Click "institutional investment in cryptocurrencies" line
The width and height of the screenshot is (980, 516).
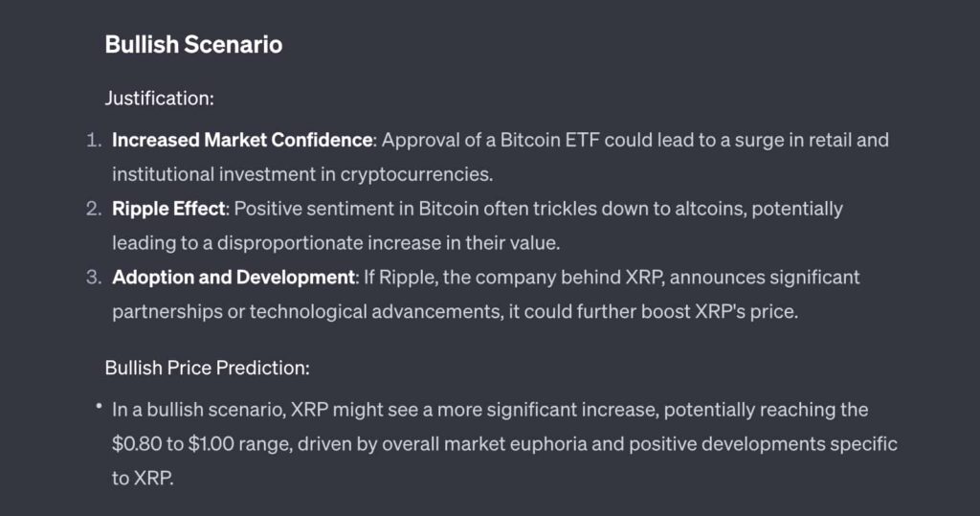301,174
